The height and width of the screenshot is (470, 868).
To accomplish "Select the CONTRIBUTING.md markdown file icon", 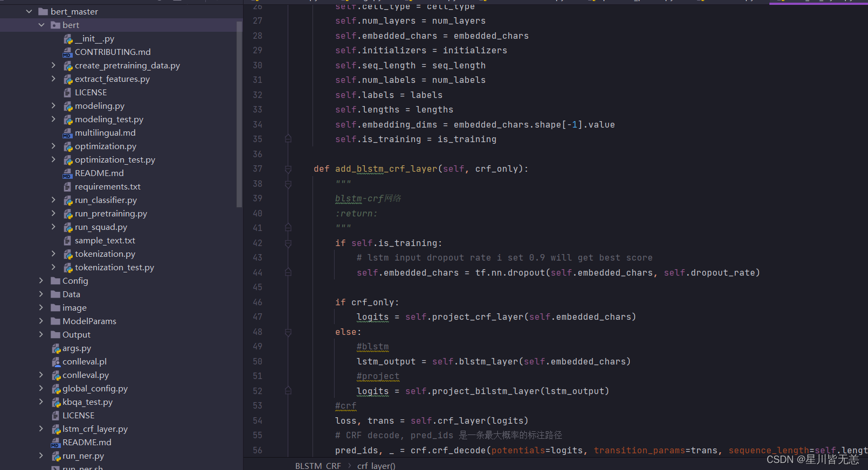I will [x=67, y=52].
